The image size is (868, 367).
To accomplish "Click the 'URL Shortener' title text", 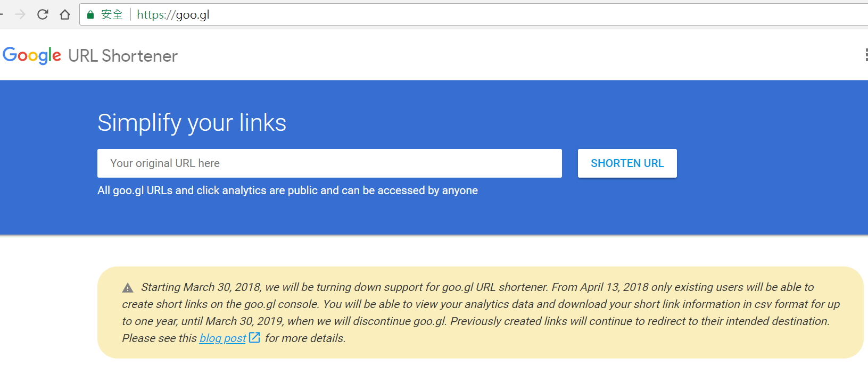I will tap(123, 56).
